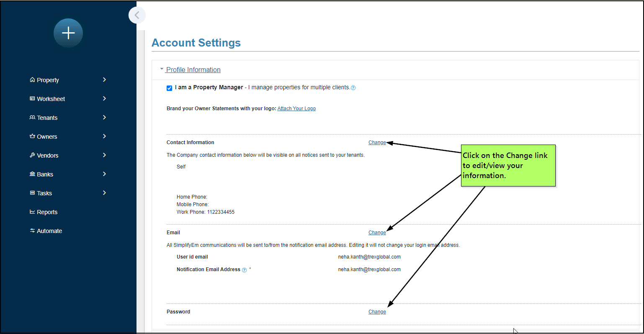644x334 pixels.
Task: Click the Banks building icon
Action: tap(32, 174)
